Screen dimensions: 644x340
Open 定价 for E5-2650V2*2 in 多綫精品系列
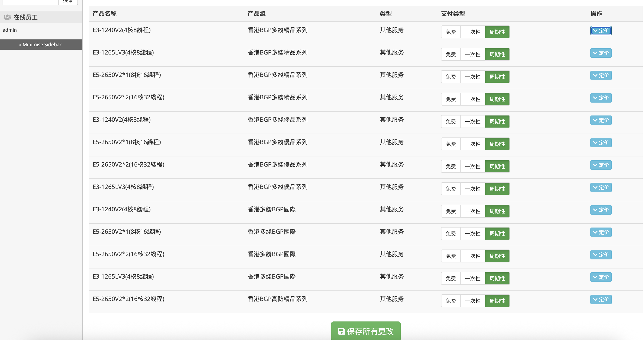tap(601, 98)
